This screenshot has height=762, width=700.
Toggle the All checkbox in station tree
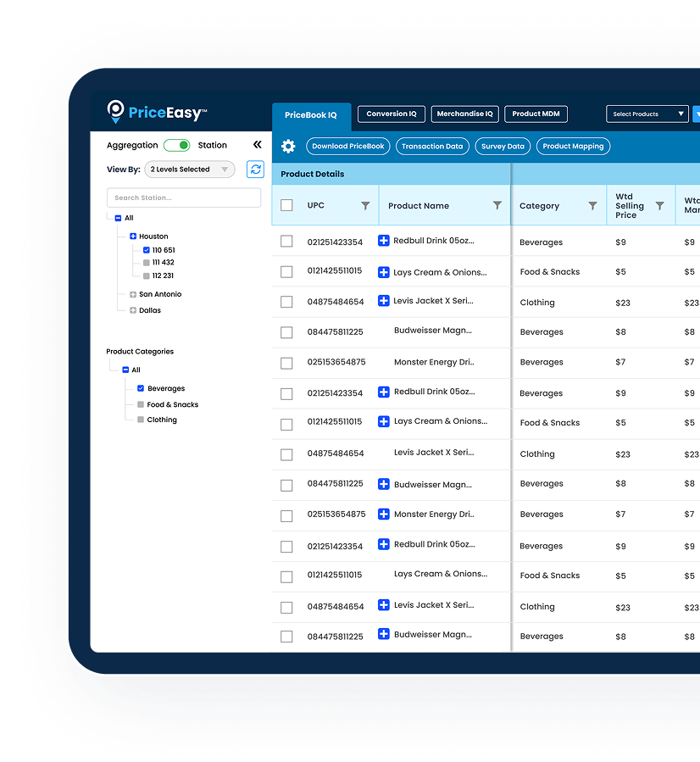(118, 218)
